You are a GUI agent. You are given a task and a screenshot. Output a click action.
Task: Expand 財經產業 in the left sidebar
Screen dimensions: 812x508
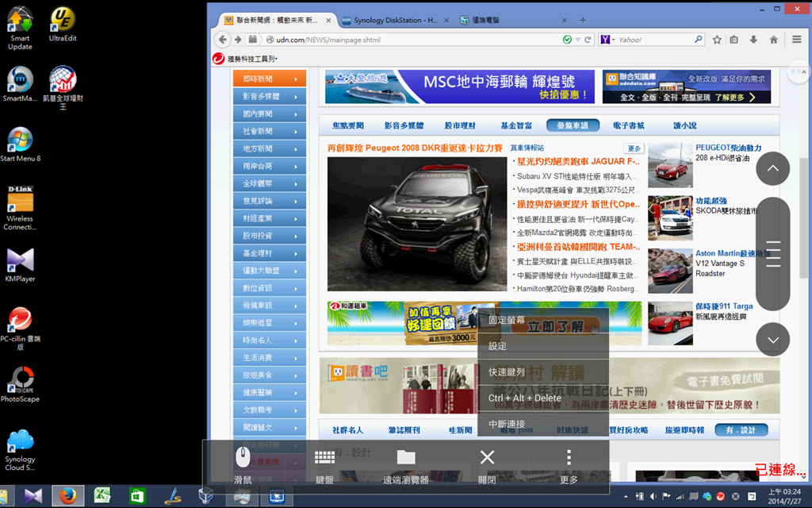(x=270, y=218)
